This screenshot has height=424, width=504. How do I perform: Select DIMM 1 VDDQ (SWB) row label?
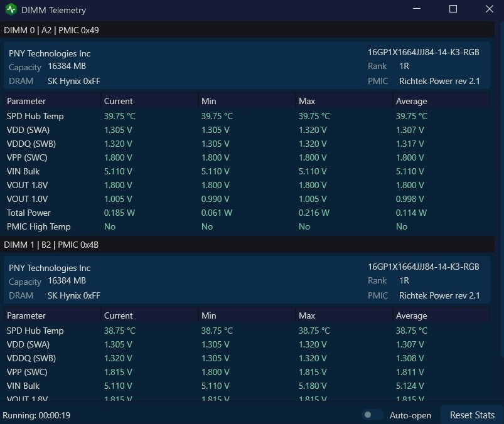[31, 358]
